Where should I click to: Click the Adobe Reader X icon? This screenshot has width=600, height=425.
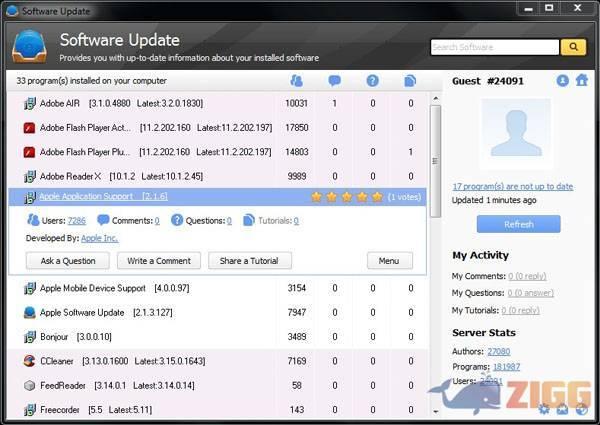(29, 176)
